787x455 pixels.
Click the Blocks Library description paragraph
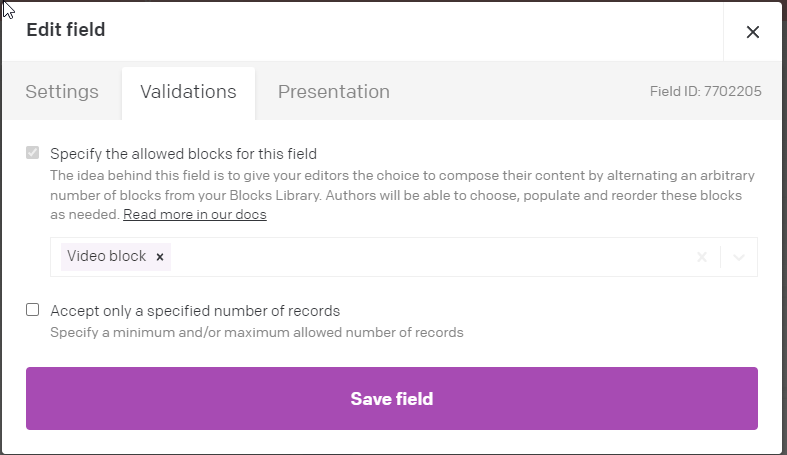pos(402,185)
